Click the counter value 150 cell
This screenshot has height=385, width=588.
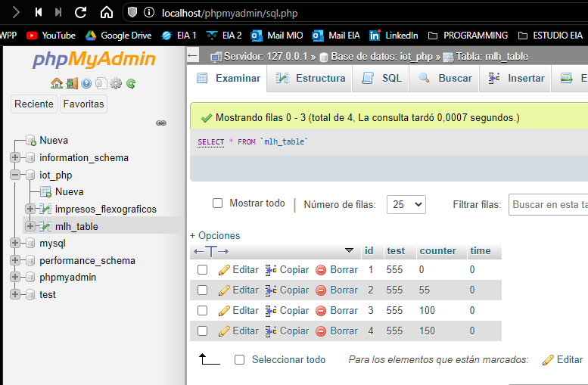click(x=427, y=331)
